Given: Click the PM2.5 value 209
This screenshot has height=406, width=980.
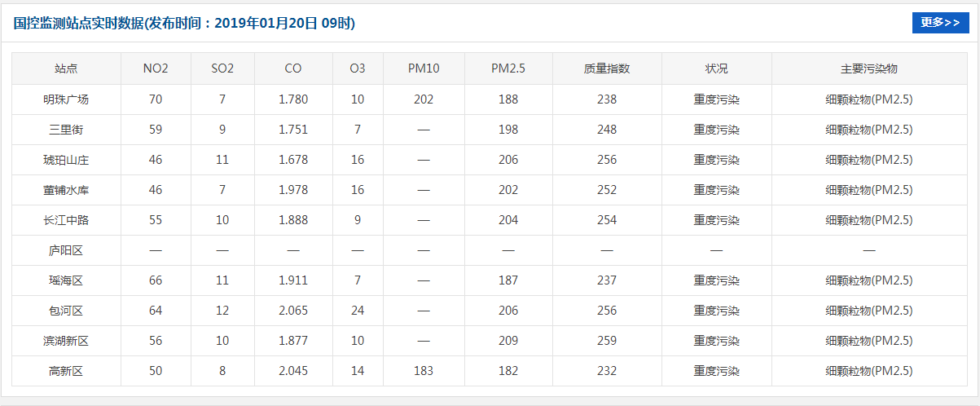Looking at the screenshot, I should [x=508, y=341].
